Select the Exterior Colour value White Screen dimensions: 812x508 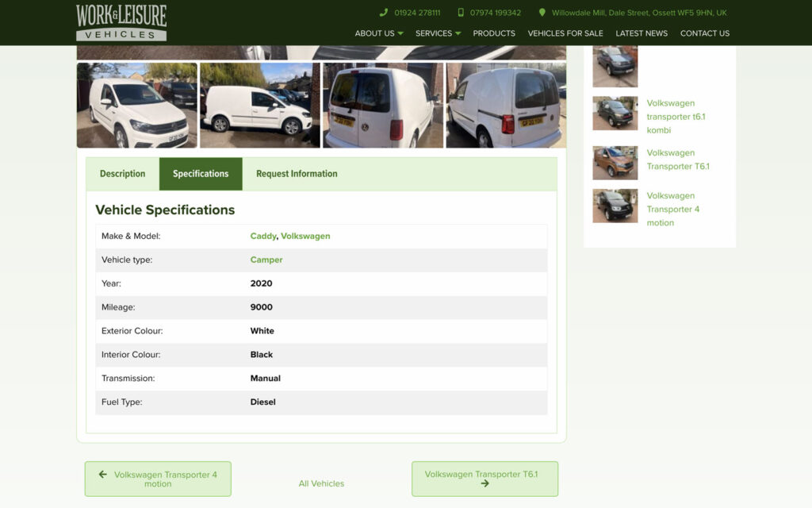262,331
